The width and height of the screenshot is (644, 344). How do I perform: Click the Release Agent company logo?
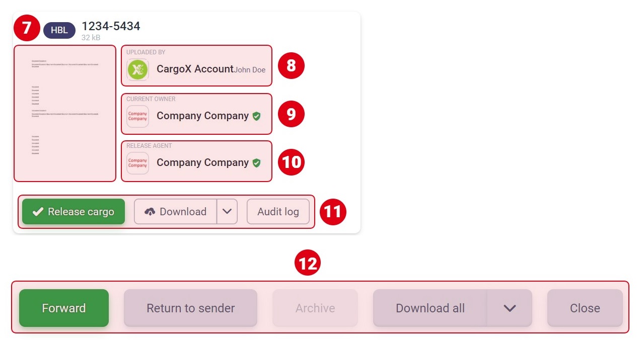[137, 163]
